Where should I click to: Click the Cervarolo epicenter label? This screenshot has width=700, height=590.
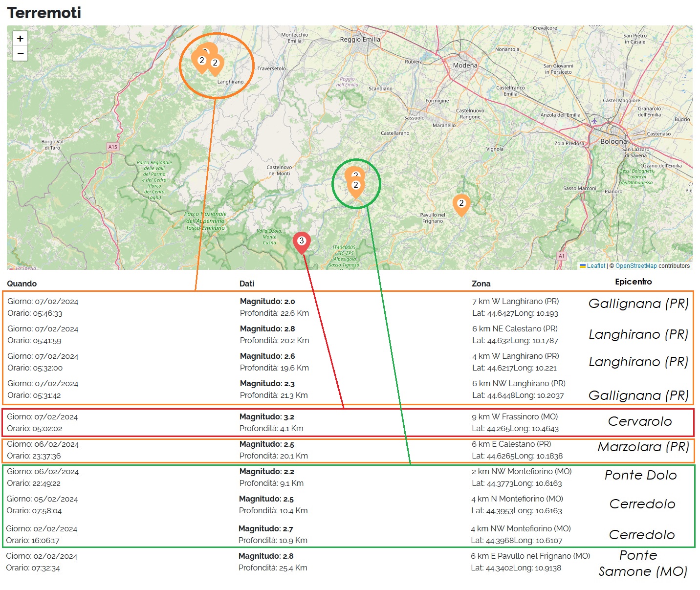(639, 421)
